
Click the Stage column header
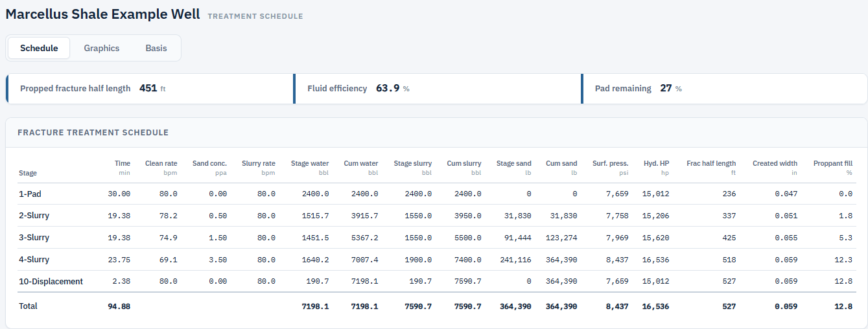coord(28,173)
